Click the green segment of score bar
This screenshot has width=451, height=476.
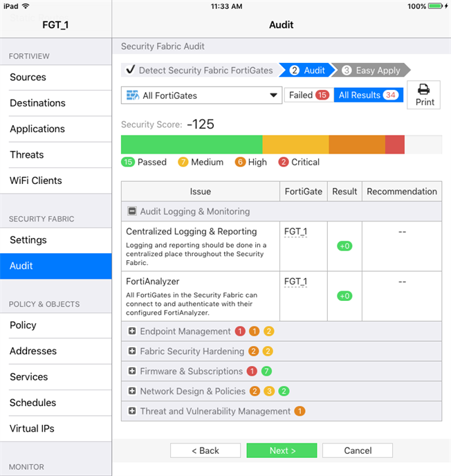pos(192,145)
